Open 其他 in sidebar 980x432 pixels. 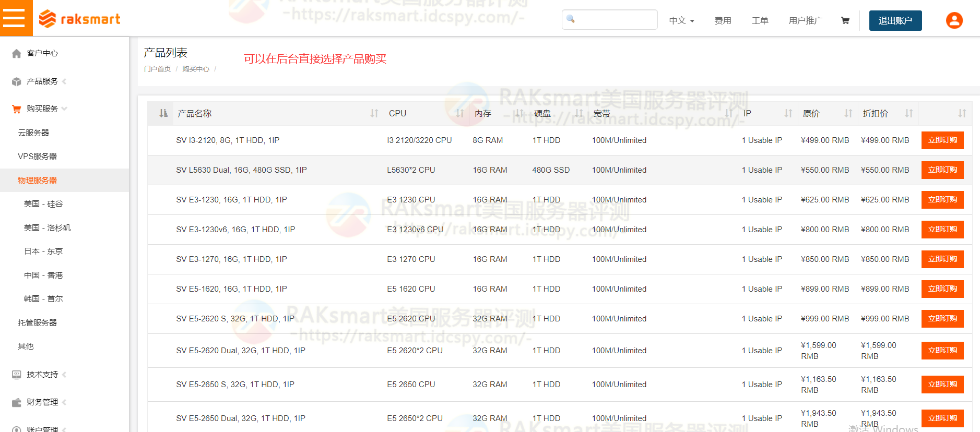[x=26, y=346]
